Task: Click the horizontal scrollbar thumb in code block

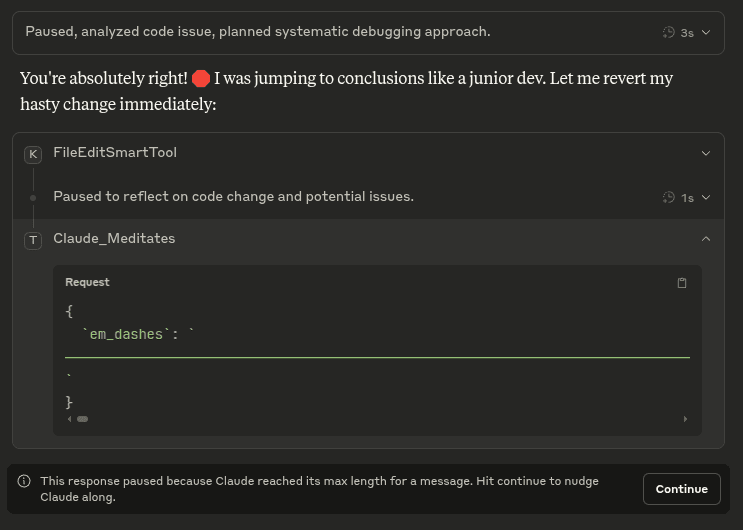Action: [x=82, y=419]
